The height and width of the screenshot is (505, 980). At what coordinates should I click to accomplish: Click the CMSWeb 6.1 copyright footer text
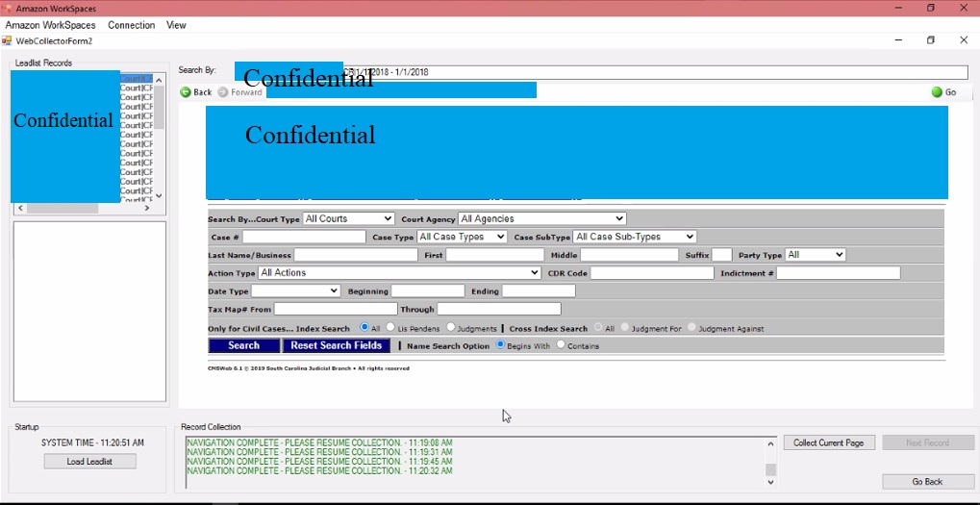[x=309, y=368]
